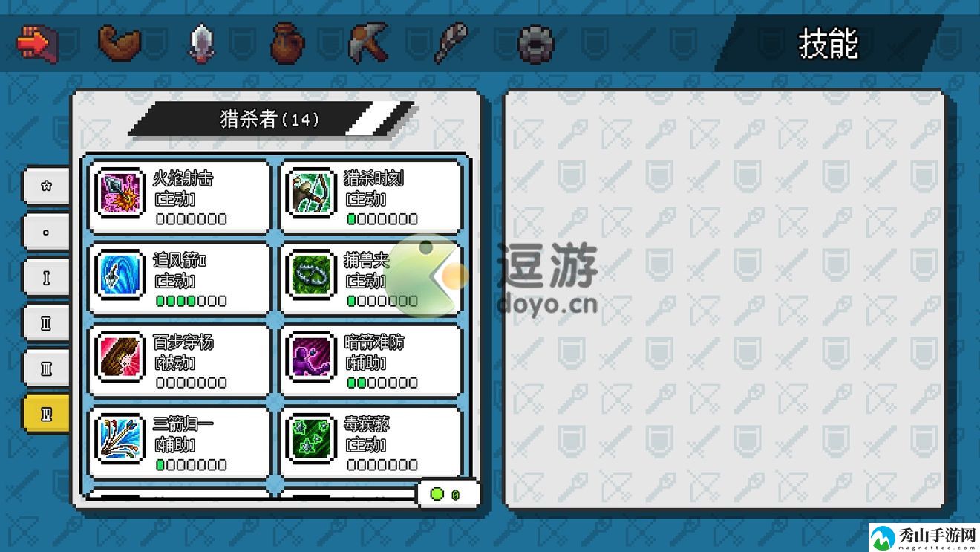
Task: Open the tier I side tab
Action: point(46,278)
